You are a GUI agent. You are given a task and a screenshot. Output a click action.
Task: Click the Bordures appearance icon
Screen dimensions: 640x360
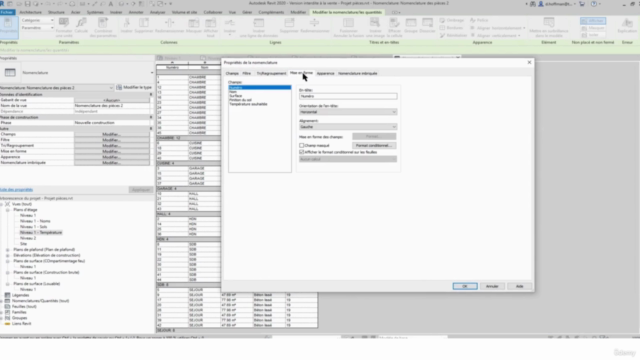(451, 28)
